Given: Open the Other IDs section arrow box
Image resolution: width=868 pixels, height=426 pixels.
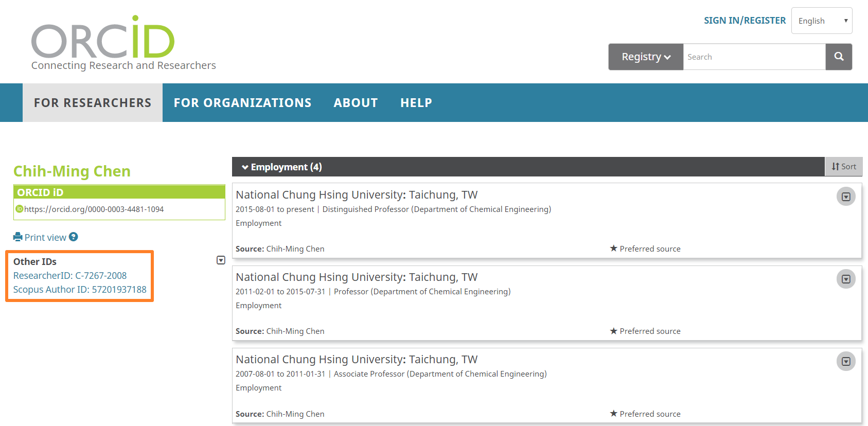Looking at the screenshot, I should (221, 260).
